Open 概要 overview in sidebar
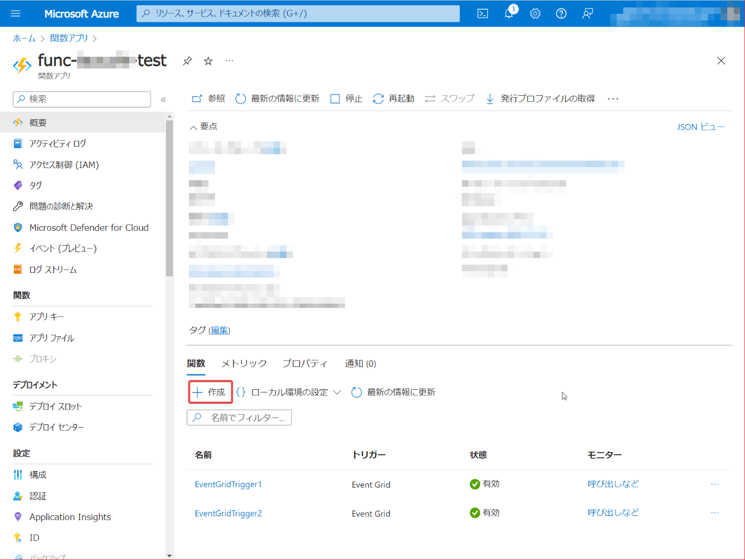The image size is (745, 560). 82,122
